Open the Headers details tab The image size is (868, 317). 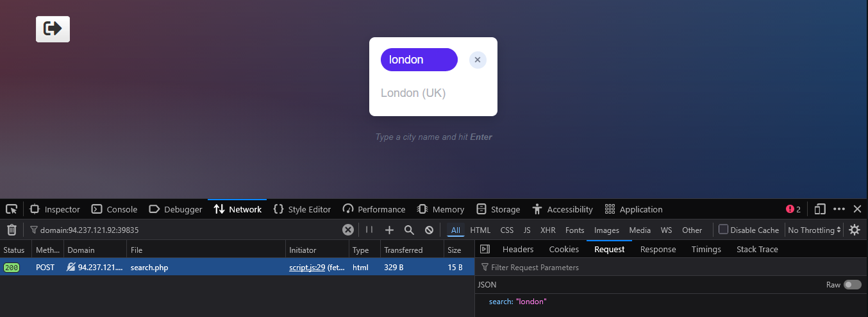[518, 249]
